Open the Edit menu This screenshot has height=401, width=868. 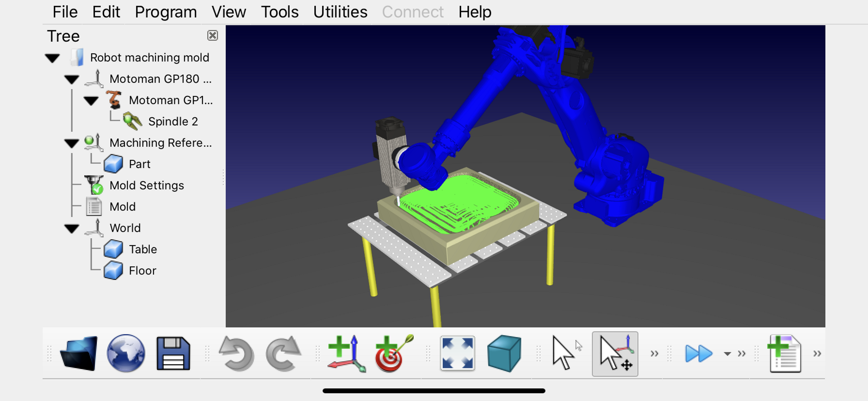tap(106, 12)
